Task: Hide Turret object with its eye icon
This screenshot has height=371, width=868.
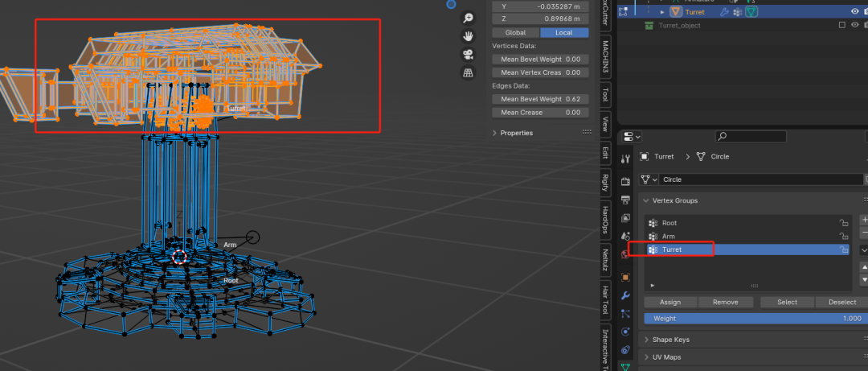Action: [x=854, y=11]
